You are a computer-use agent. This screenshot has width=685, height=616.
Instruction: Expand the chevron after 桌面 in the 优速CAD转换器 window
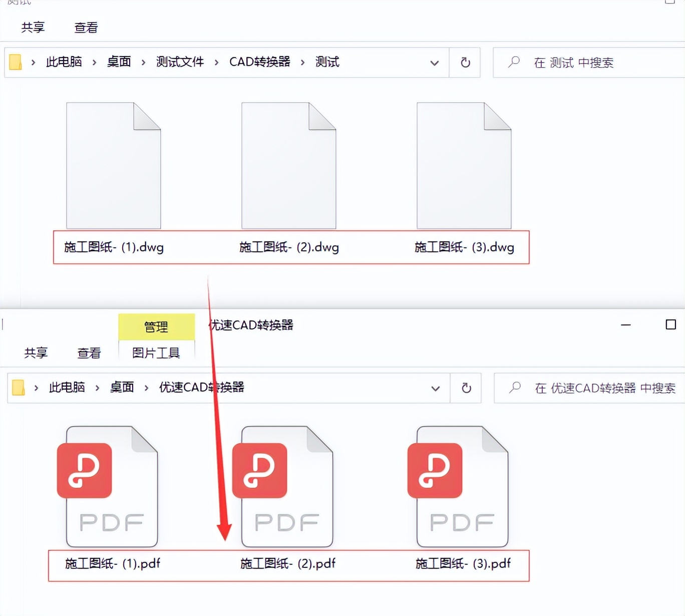(x=146, y=388)
